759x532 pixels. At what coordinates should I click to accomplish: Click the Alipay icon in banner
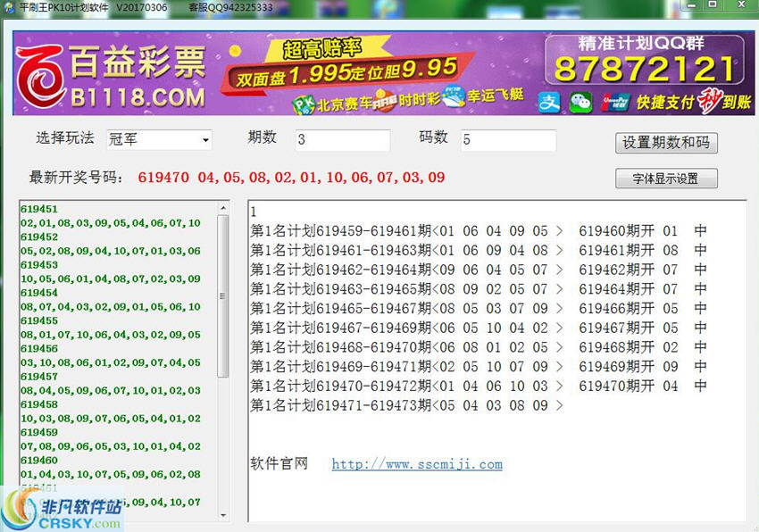(x=549, y=102)
